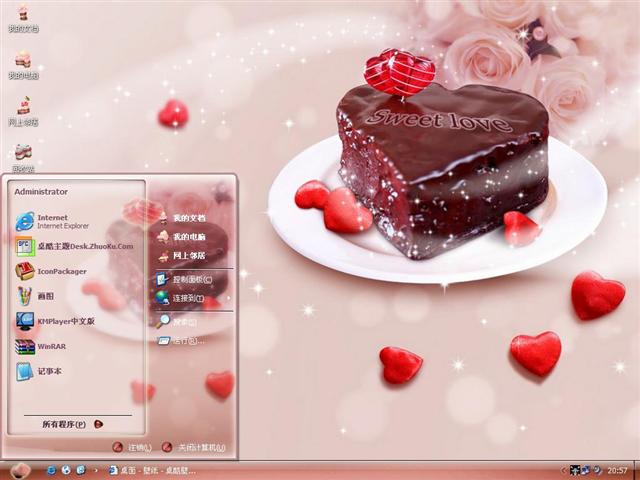Activate the 桌面 - 壁纸 taskbar window button

coord(152,471)
